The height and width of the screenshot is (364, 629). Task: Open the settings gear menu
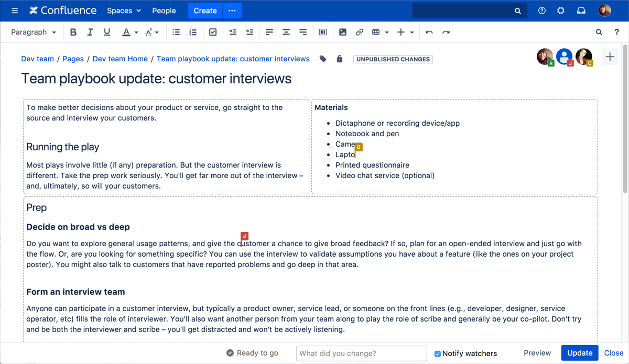coord(561,10)
